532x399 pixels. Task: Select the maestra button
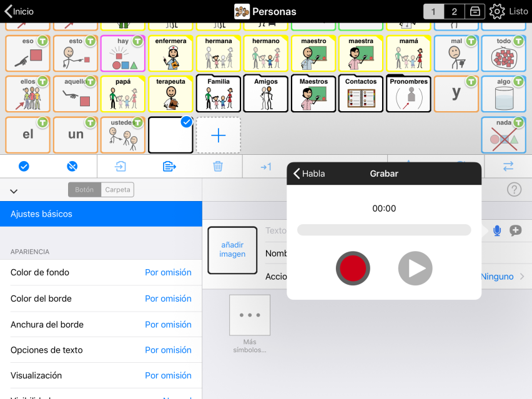(361, 53)
